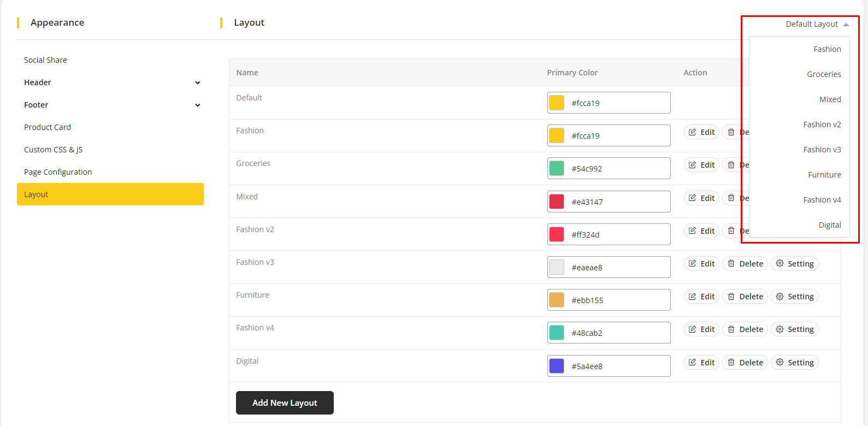Image resolution: width=868 pixels, height=426 pixels.
Task: Expand the Footer sidebar section
Action: [x=197, y=105]
